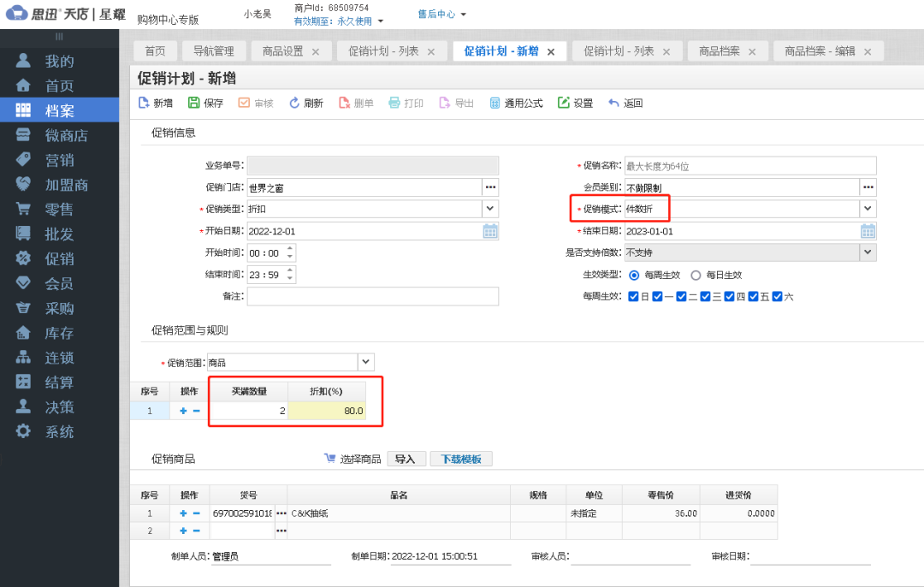Open the 促销模式 dropdown
Screen dimensions: 924x587
pyautogui.click(x=868, y=208)
